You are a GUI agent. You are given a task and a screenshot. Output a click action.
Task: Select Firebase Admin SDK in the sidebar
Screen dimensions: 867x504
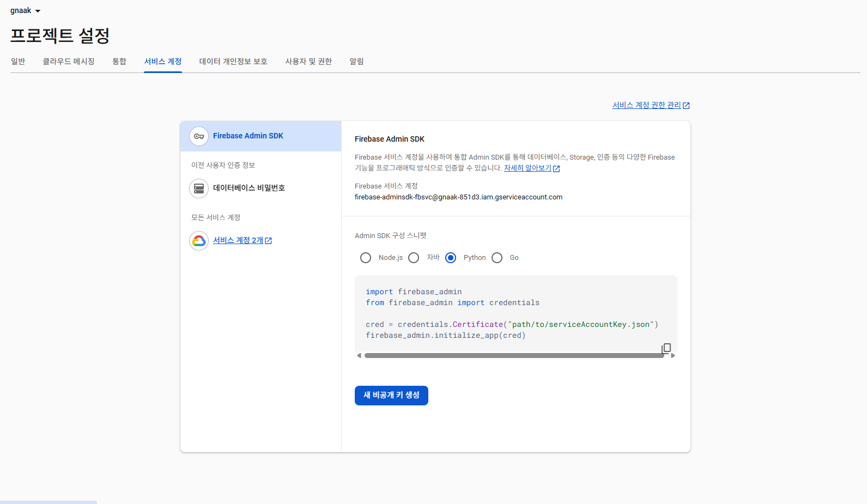(260, 136)
